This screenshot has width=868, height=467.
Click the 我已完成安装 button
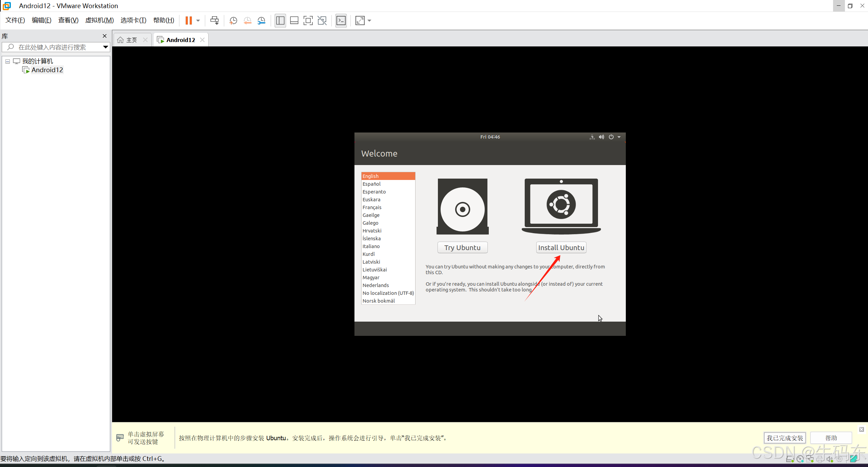point(785,438)
